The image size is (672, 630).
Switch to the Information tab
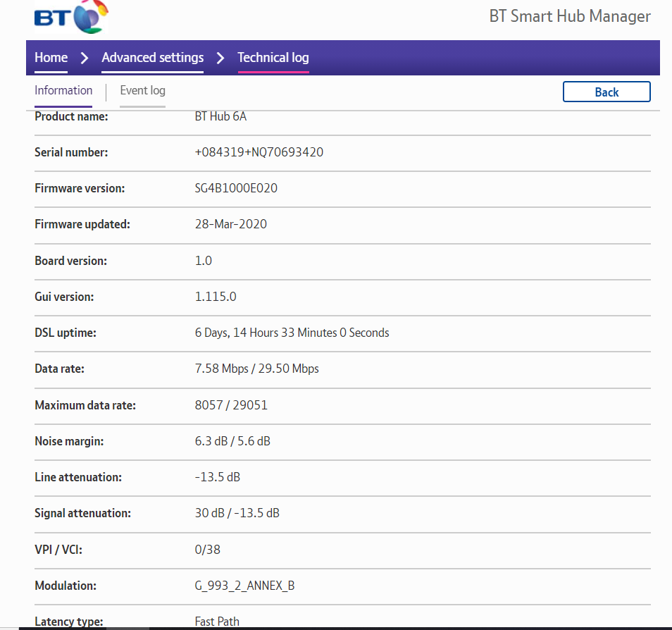click(63, 91)
